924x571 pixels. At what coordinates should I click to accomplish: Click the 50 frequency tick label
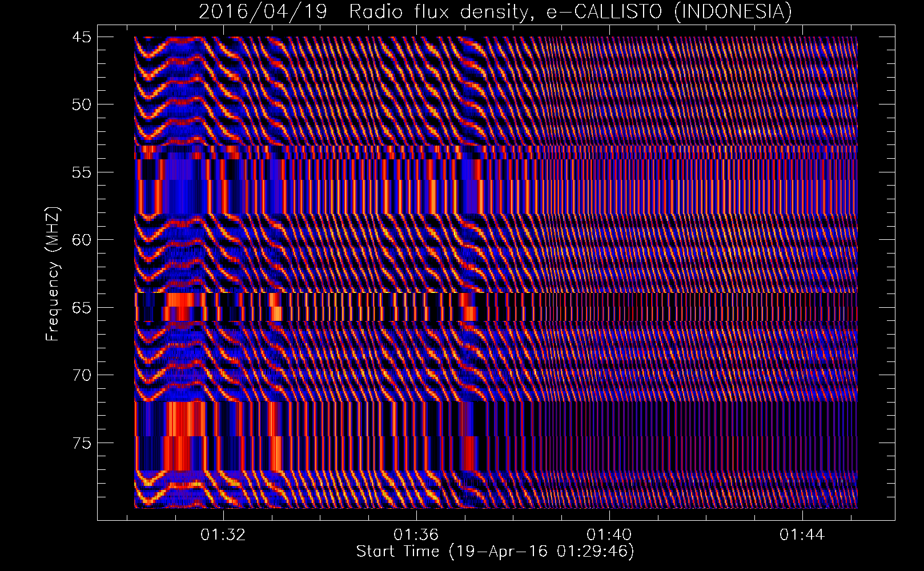tap(81, 104)
